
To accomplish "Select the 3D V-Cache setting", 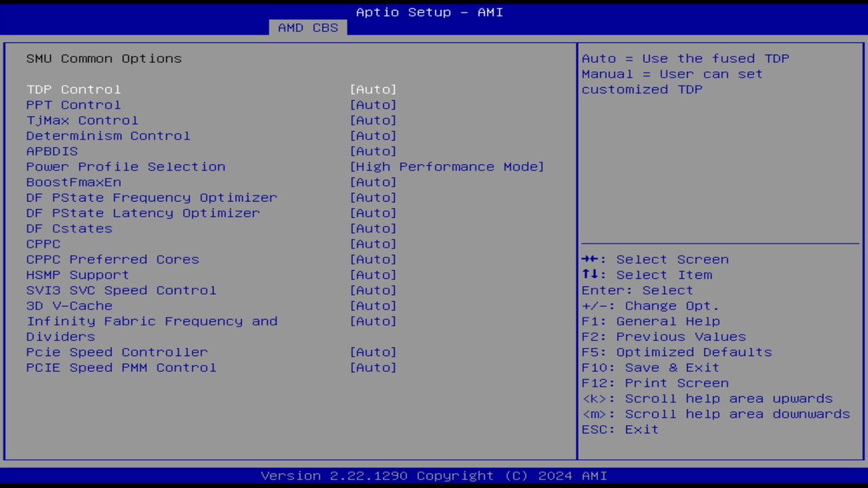I will tap(69, 306).
